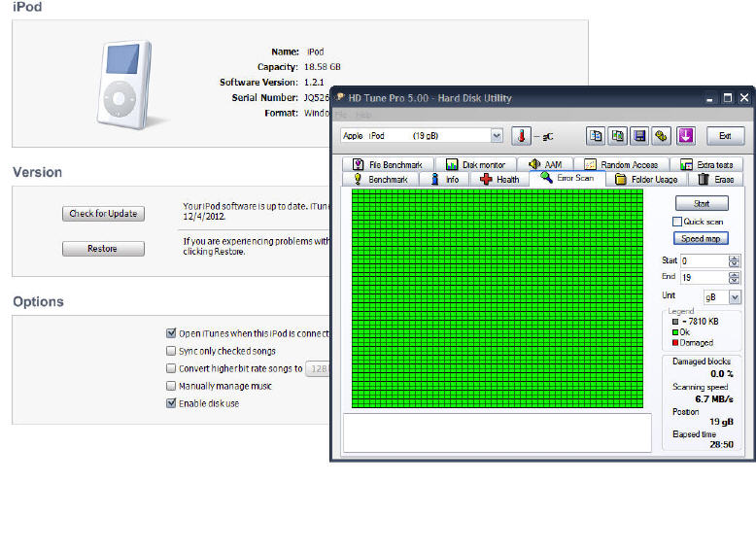This screenshot has height=552, width=756.
Task: Open the Folder Usage tab
Action: pos(646,180)
